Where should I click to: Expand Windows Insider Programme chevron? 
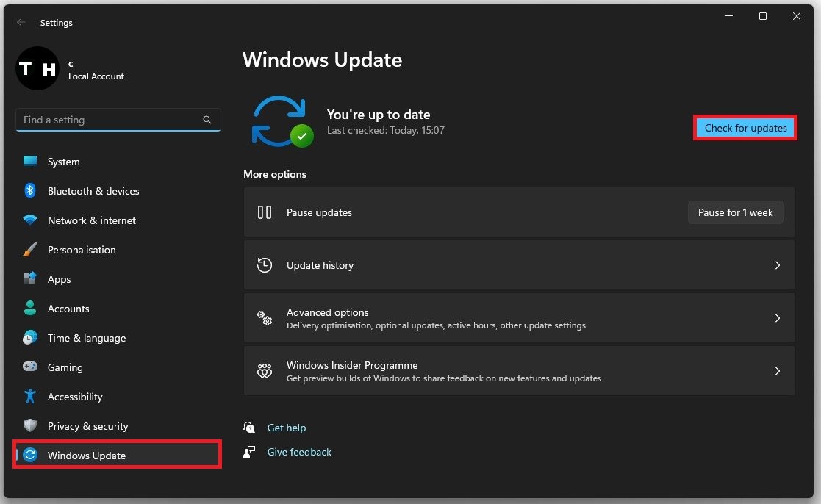pos(777,371)
